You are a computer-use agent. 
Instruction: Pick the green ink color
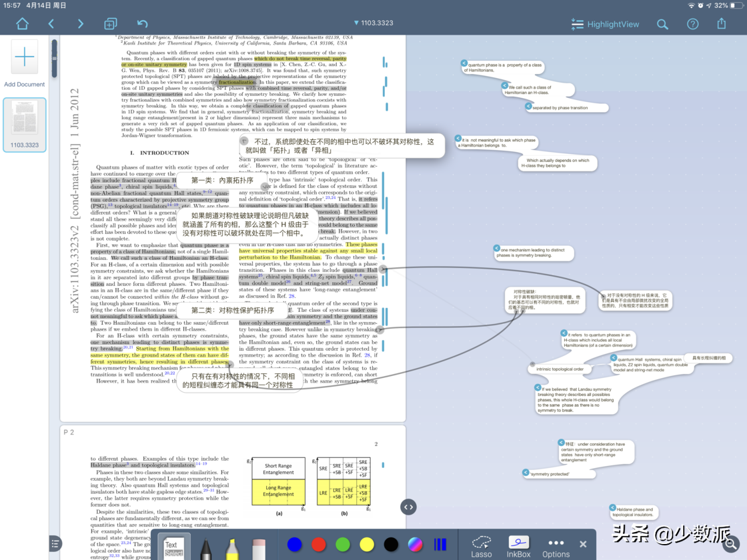pyautogui.click(x=343, y=544)
